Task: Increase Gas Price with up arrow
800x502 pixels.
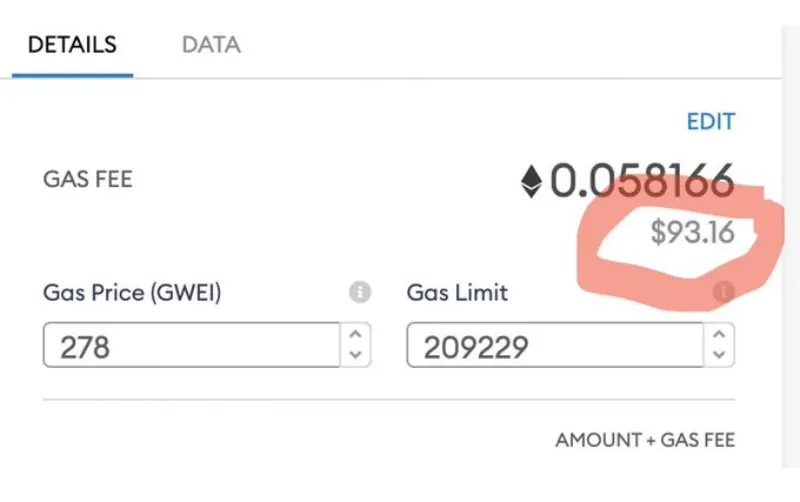Action: click(x=356, y=336)
